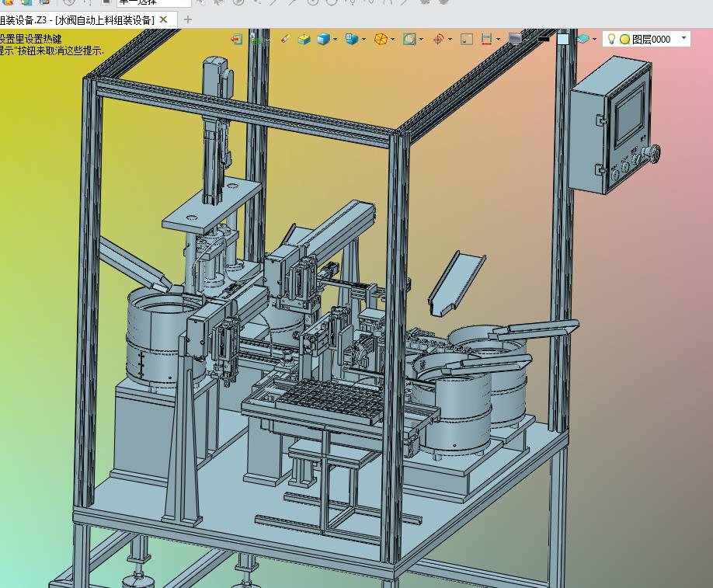Open dropdown arrow beside second toolbar icon

[268, 40]
